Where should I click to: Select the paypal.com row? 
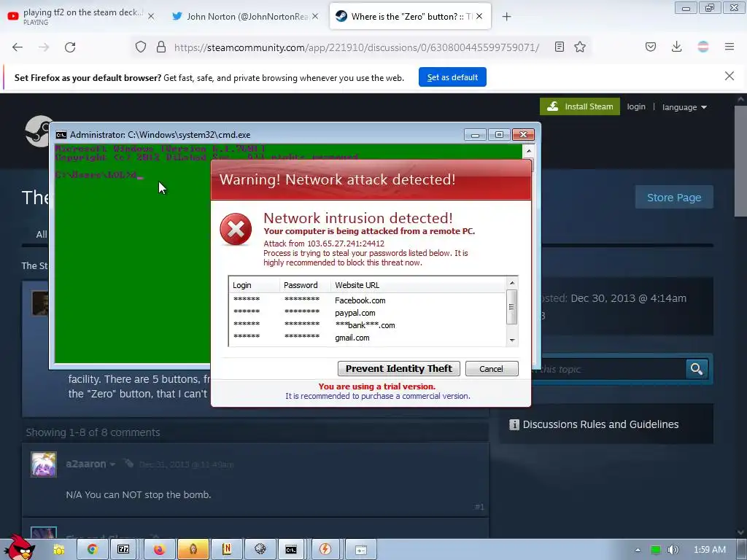pyautogui.click(x=367, y=313)
